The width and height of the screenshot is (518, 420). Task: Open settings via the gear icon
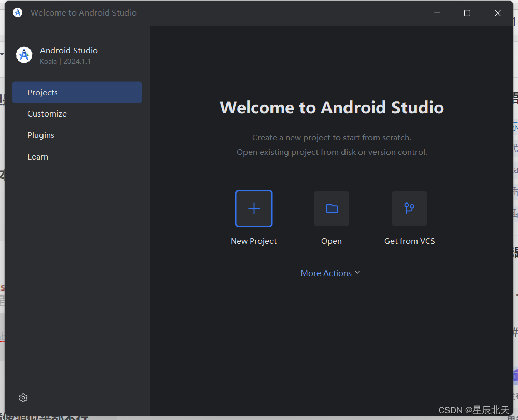[23, 398]
